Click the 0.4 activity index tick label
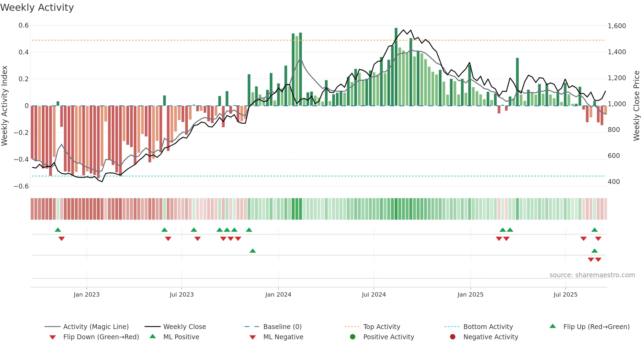The image size is (644, 362). [24, 52]
